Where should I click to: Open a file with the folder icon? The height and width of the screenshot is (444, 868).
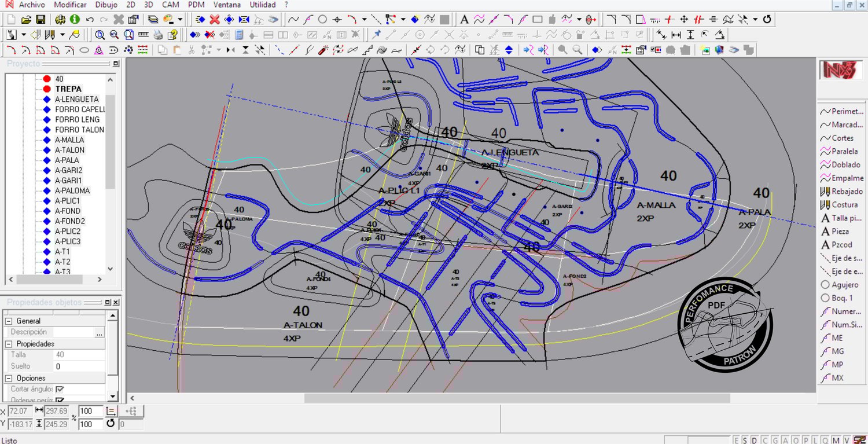click(x=26, y=19)
